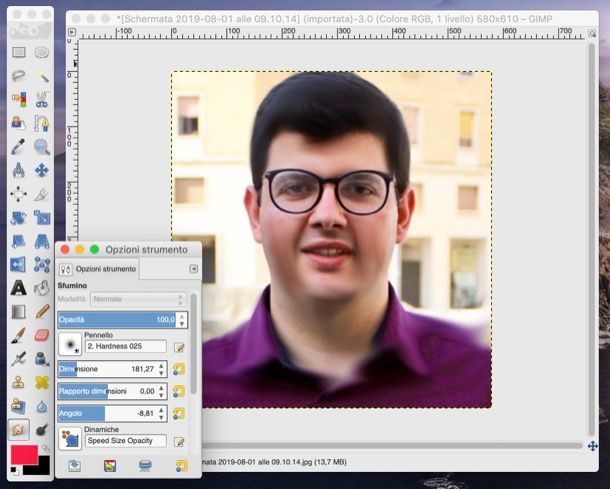The height and width of the screenshot is (489, 610).
Task: Click the save tool preset button
Action: (74, 465)
